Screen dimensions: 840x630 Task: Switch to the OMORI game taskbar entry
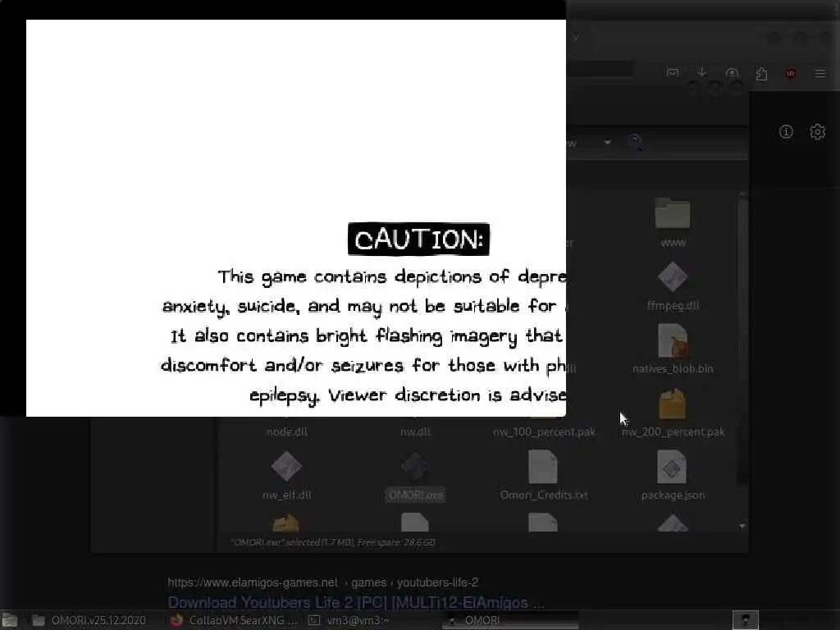point(510,620)
